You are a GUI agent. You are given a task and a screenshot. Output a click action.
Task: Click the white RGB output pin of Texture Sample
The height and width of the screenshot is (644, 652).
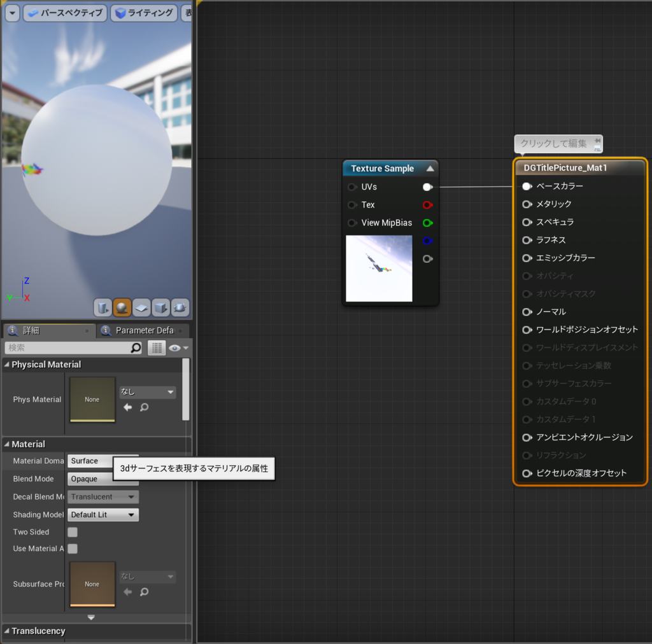click(427, 187)
